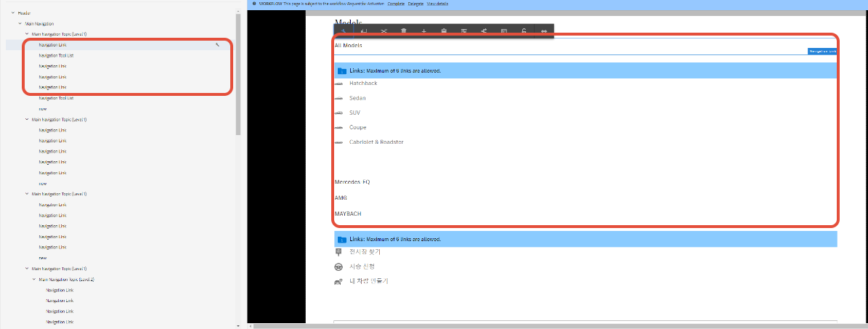Click the 시승 신청 link
Image resolution: width=868 pixels, height=329 pixels.
click(362, 267)
